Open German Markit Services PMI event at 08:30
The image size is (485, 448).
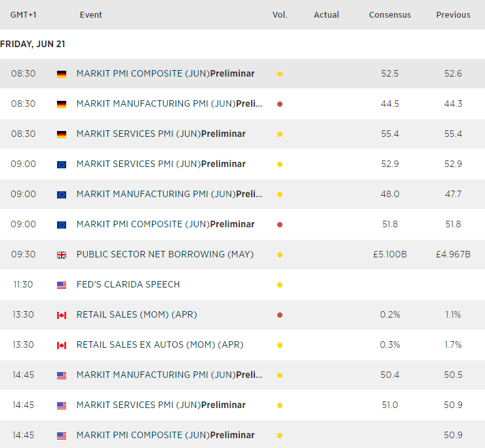coord(161,134)
